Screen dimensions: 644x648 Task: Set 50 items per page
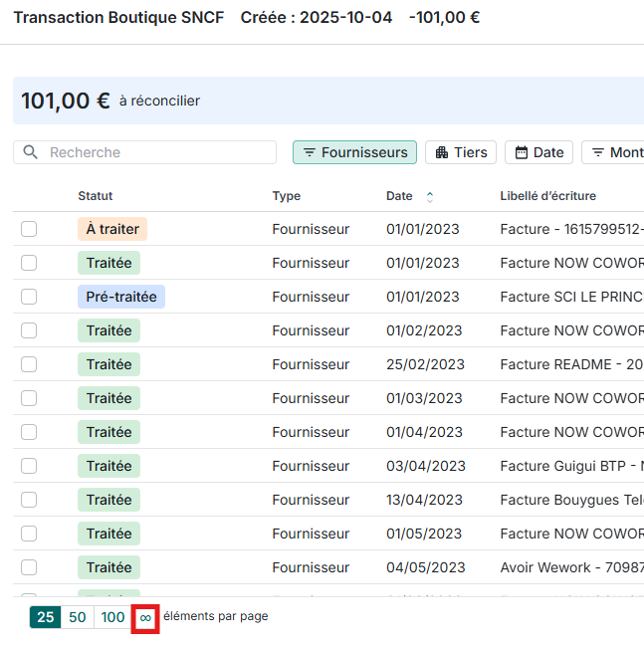(x=78, y=617)
